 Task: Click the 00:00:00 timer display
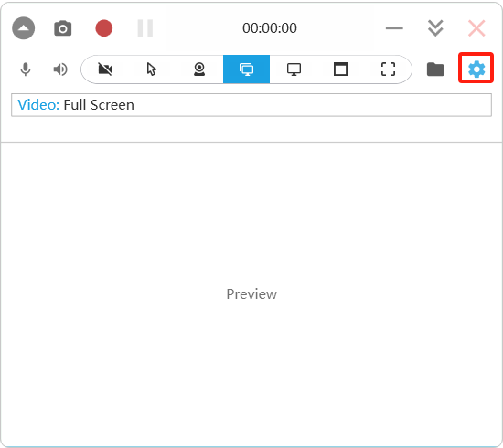270,28
